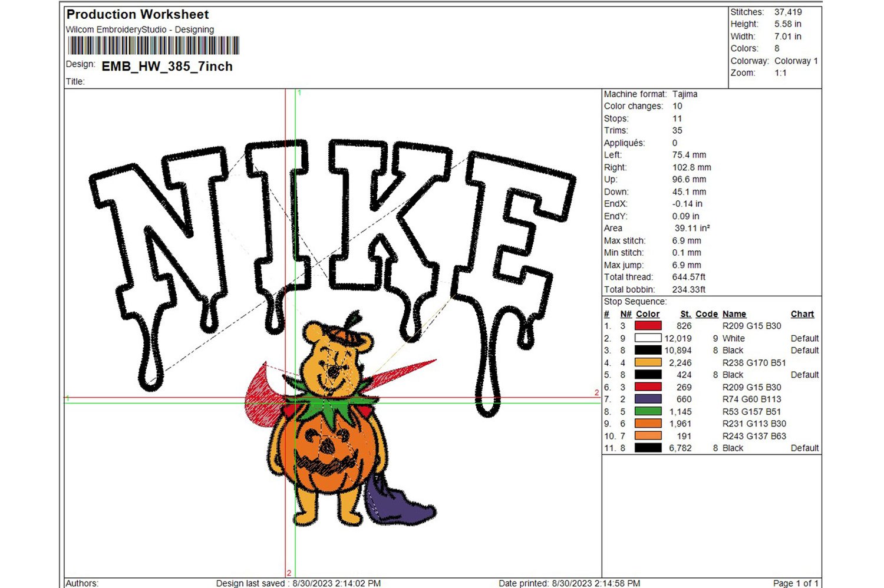Select the stitch count "10,894"

(x=678, y=351)
